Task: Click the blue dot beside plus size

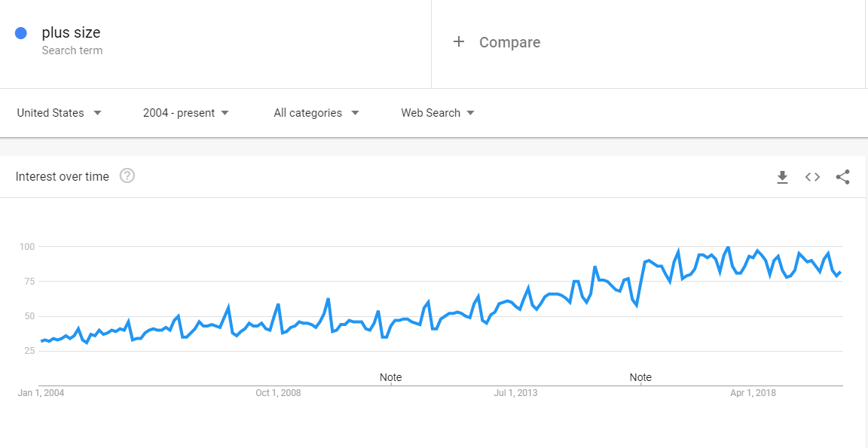Action: (21, 33)
